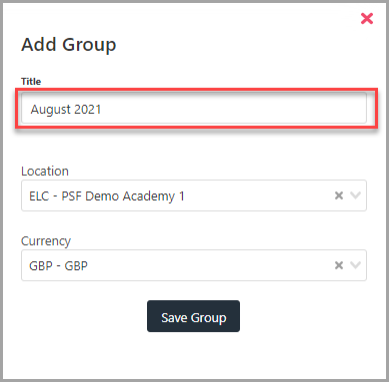Click empty space inside Currency field after GBP
Image resolution: width=389 pixels, height=382 pixels.
(210, 265)
